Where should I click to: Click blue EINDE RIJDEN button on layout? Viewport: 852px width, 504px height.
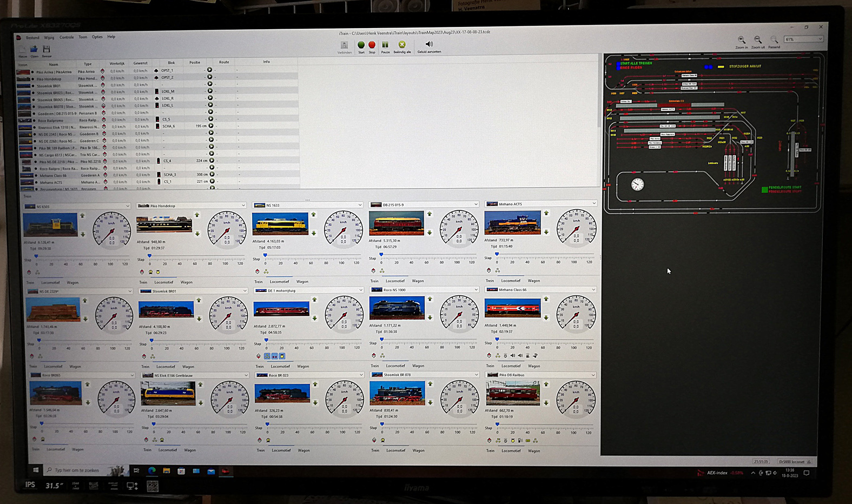coord(618,68)
